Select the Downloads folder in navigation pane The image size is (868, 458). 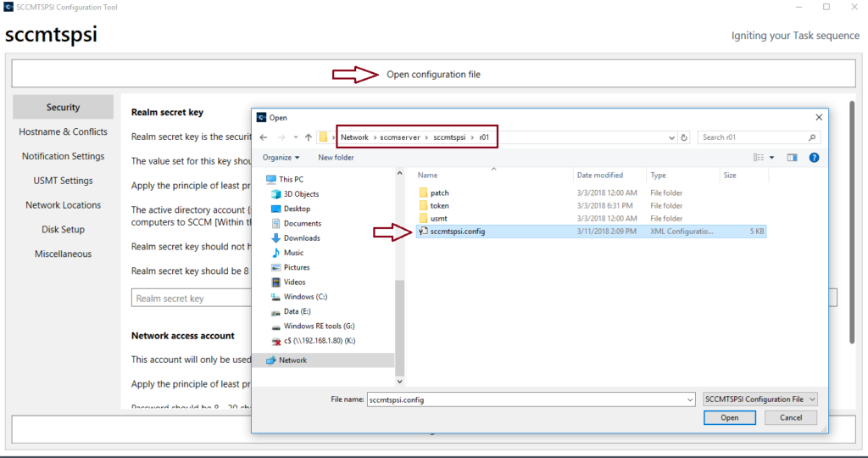coord(302,238)
